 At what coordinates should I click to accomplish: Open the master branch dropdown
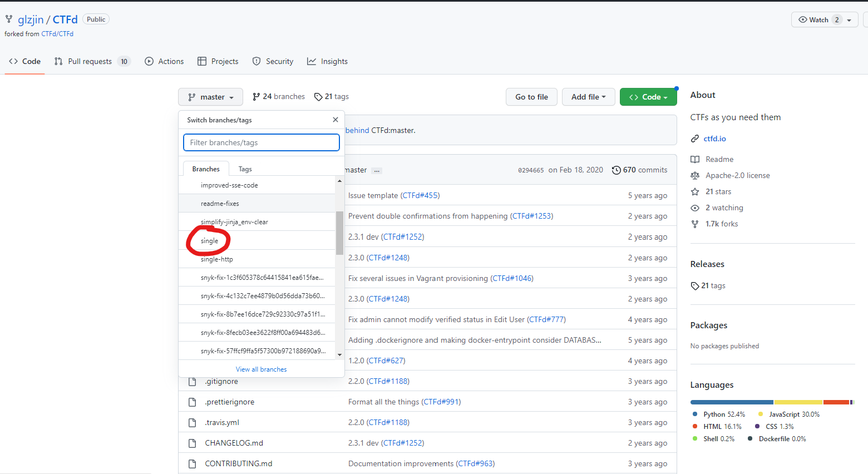pyautogui.click(x=210, y=97)
